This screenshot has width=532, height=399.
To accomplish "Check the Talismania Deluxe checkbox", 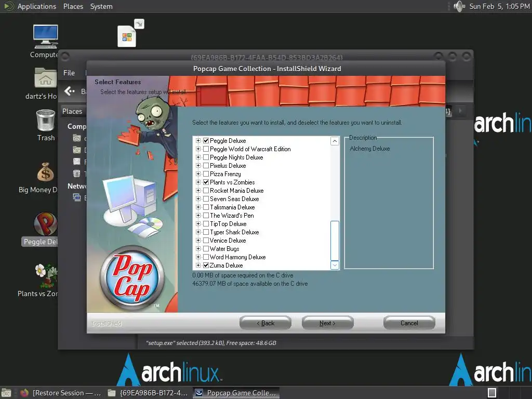I will click(x=206, y=207).
